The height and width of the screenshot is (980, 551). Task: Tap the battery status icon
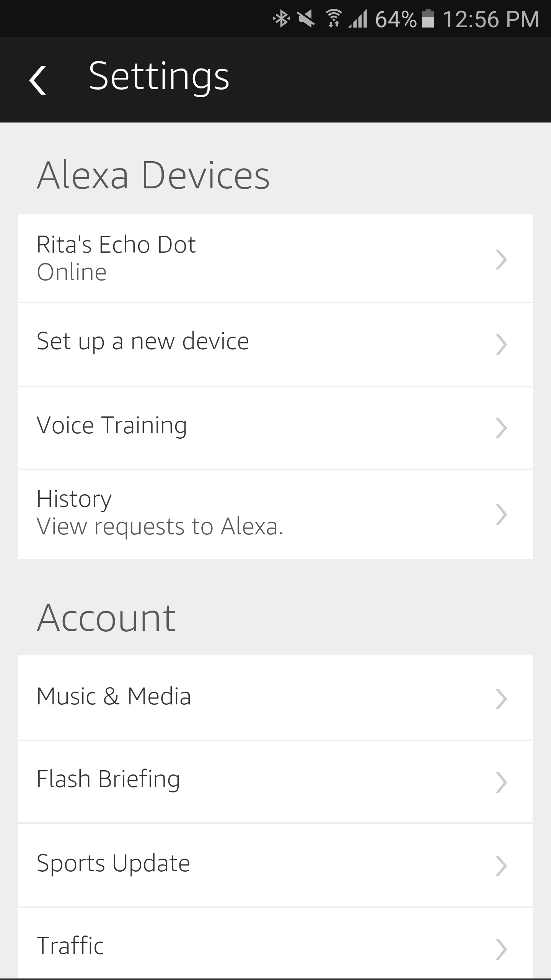tap(428, 19)
